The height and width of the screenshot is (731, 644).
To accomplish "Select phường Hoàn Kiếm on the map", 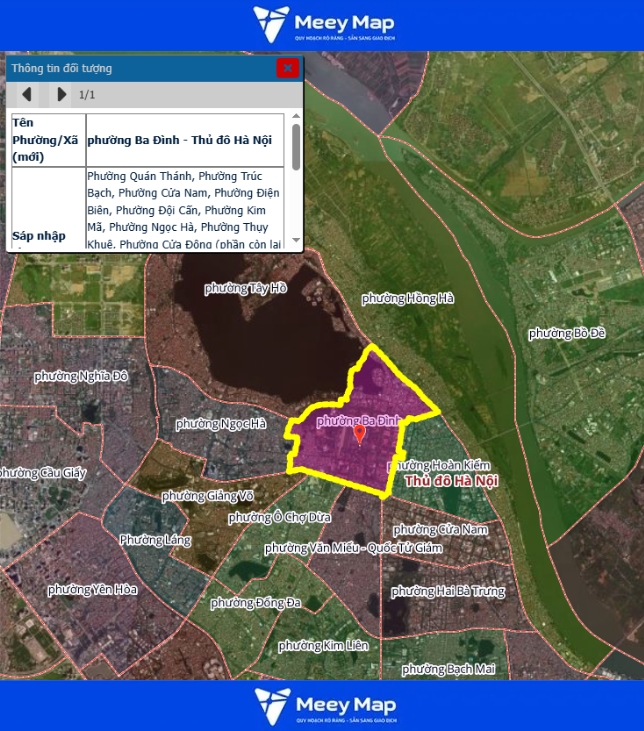I will 438,465.
